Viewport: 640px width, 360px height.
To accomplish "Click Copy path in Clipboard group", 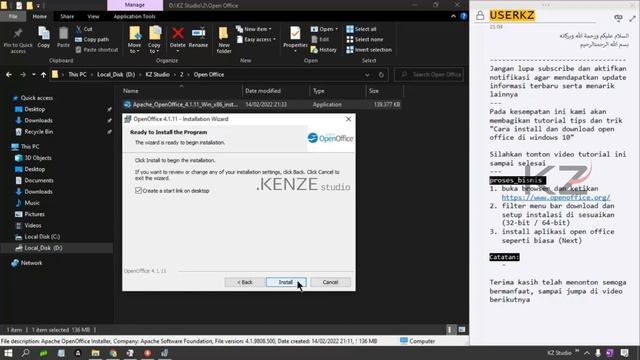I will pyautogui.click(x=92, y=40).
